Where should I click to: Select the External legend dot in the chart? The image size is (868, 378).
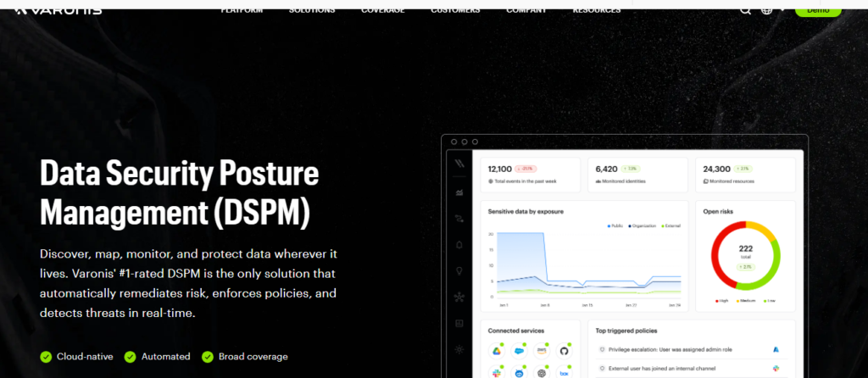663,225
